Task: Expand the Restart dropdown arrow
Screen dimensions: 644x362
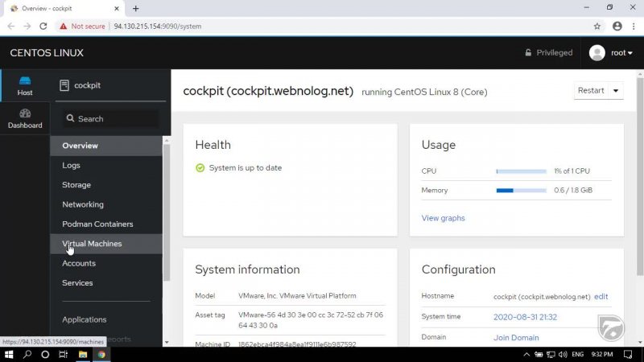Action: coord(617,91)
